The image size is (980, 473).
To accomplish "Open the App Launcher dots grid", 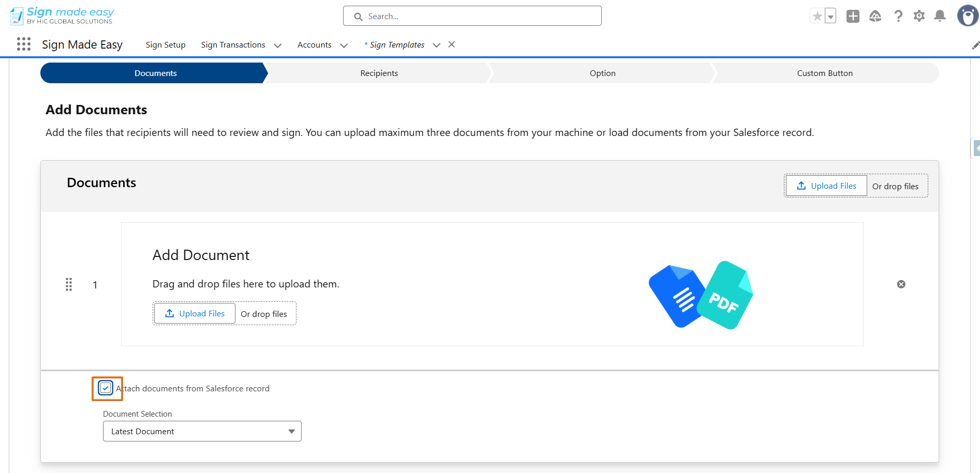I will click(x=24, y=44).
